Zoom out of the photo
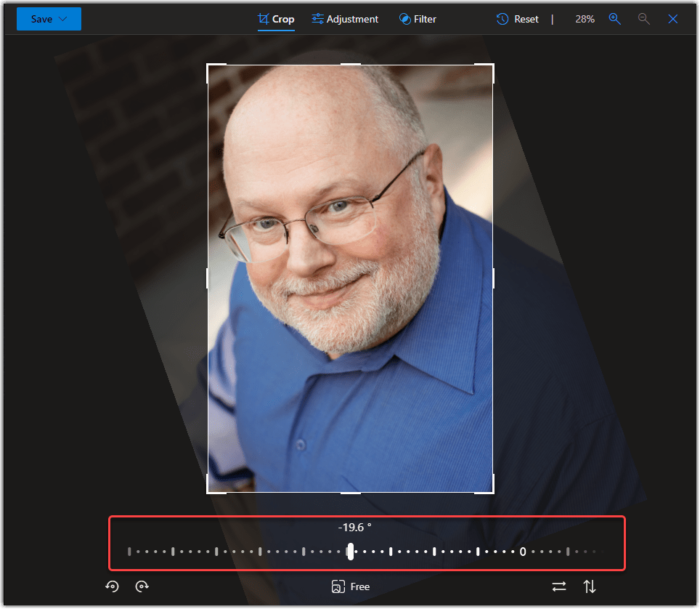Viewport: 700px width, 609px height. [644, 19]
